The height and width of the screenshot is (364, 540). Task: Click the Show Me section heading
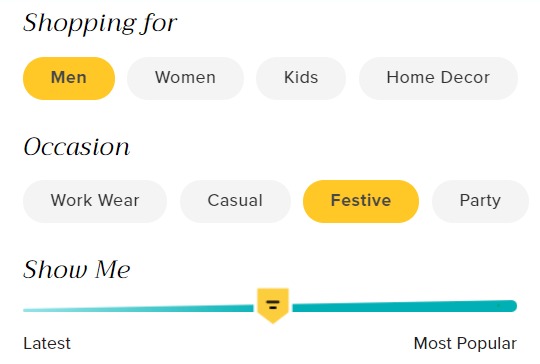point(76,269)
